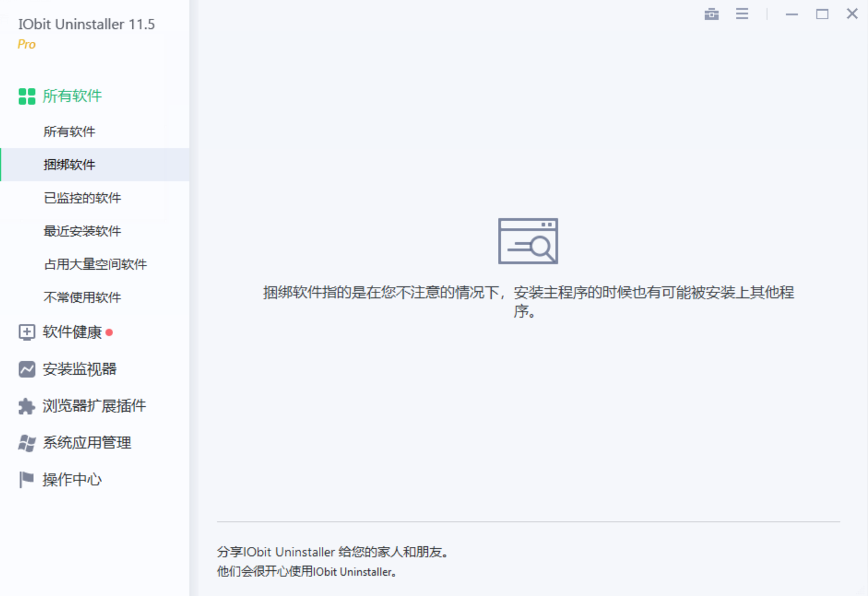Click the Pro edition label
Image resolution: width=868 pixels, height=596 pixels.
click(x=26, y=44)
